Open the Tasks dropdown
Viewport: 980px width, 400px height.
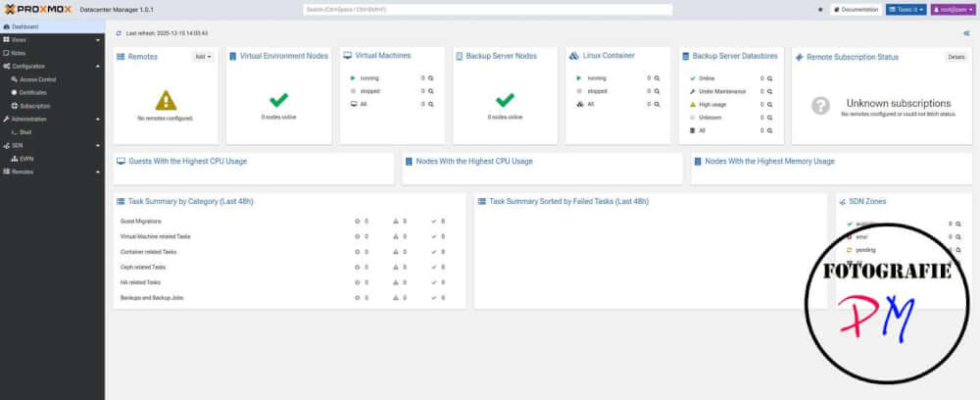click(x=906, y=10)
